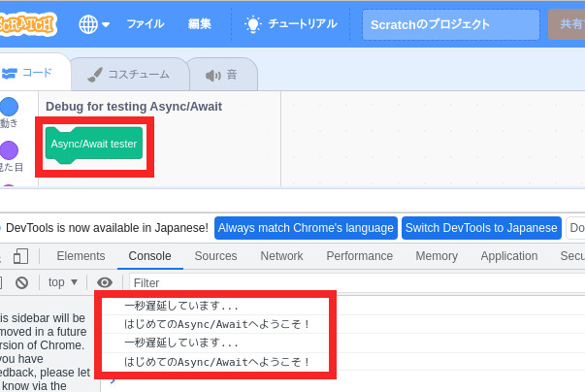Click the Scratch logo
This screenshot has height=392, width=585.
pyautogui.click(x=27, y=24)
